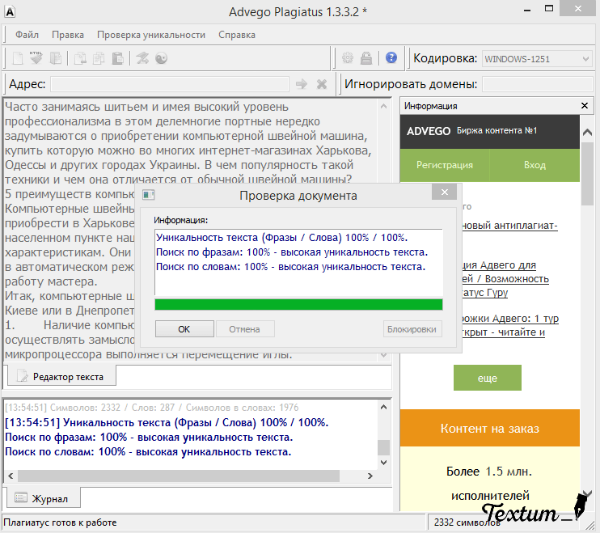Click the log horizontal scroll left arrow
Screen dimensions: 600x533
tap(11, 476)
